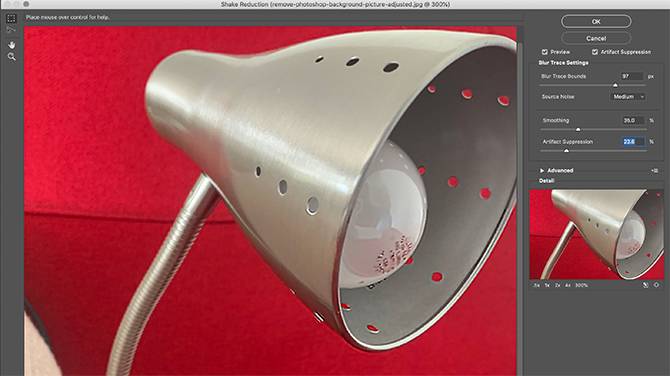Toggle the Artifact Suppression checkbox

(x=595, y=52)
